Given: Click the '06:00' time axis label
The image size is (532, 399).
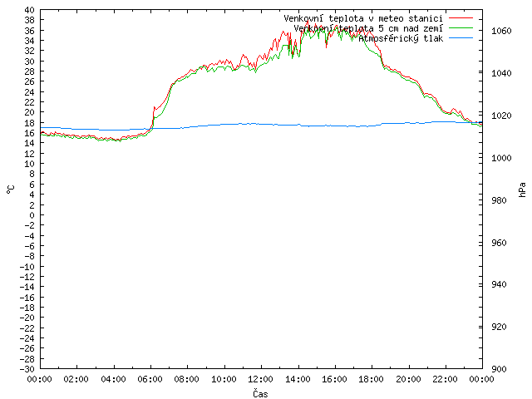Looking at the screenshot, I should click(x=150, y=379).
